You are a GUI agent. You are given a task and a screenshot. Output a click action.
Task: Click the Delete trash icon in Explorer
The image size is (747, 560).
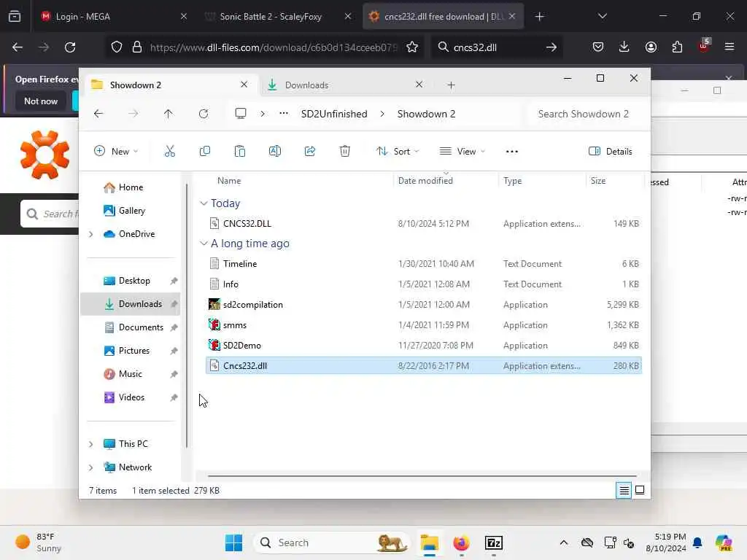click(345, 152)
